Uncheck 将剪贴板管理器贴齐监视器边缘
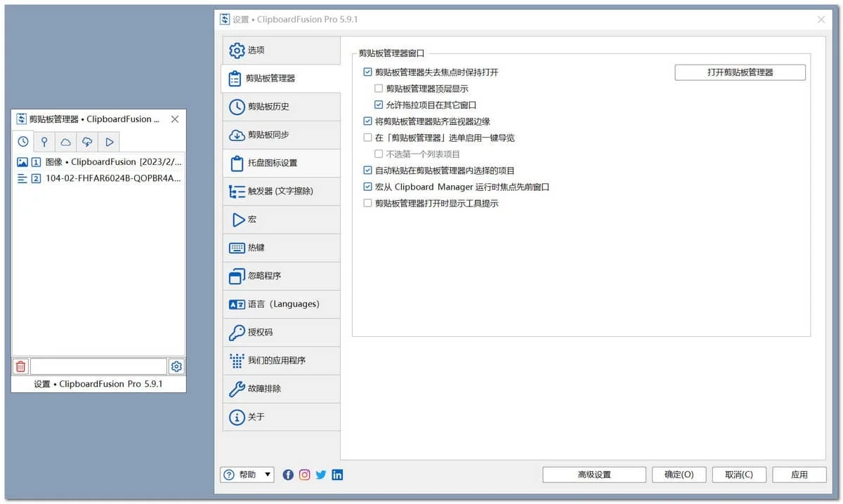 (367, 121)
